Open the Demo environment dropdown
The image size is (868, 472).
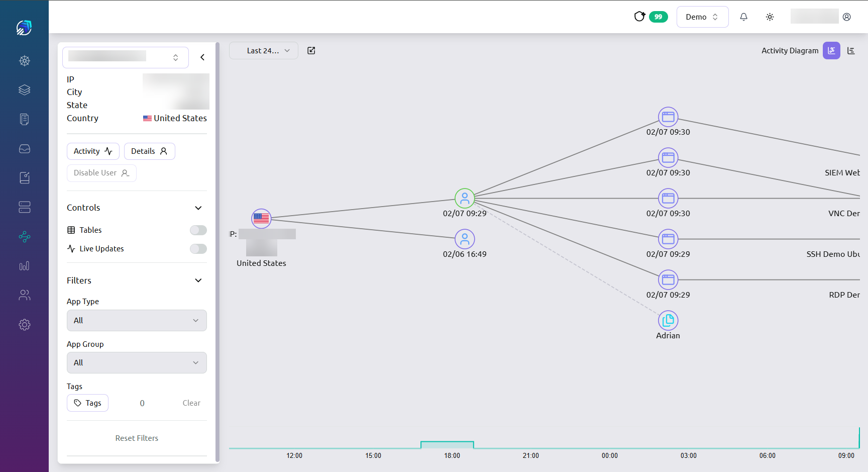coord(702,17)
